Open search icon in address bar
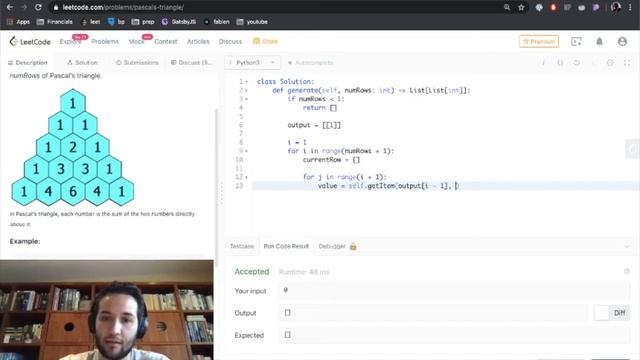Viewport: 640px width, 360px height. 507,7
